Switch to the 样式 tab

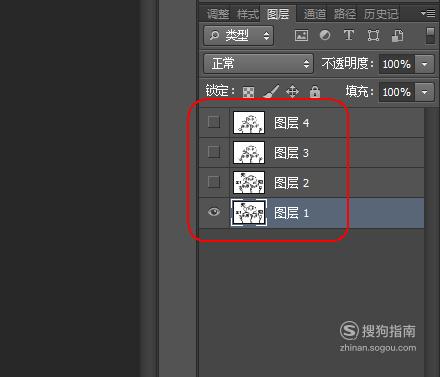(x=248, y=14)
